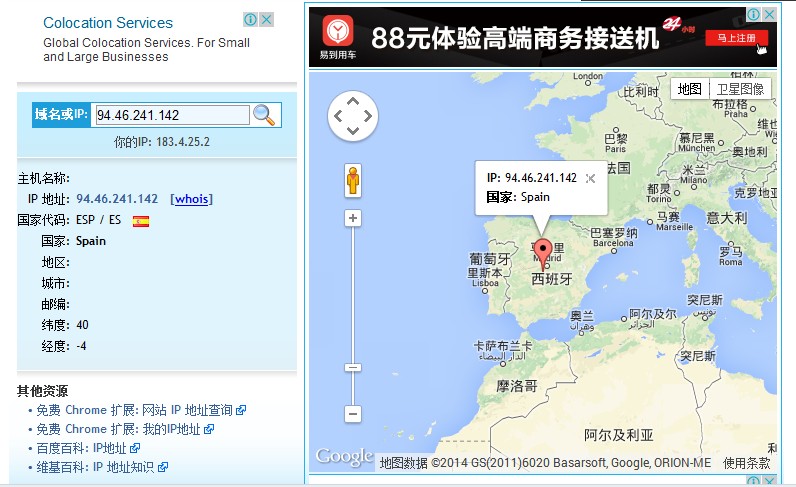796x487 pixels.
Task: Switch map to 地图 view
Action: [x=689, y=89]
